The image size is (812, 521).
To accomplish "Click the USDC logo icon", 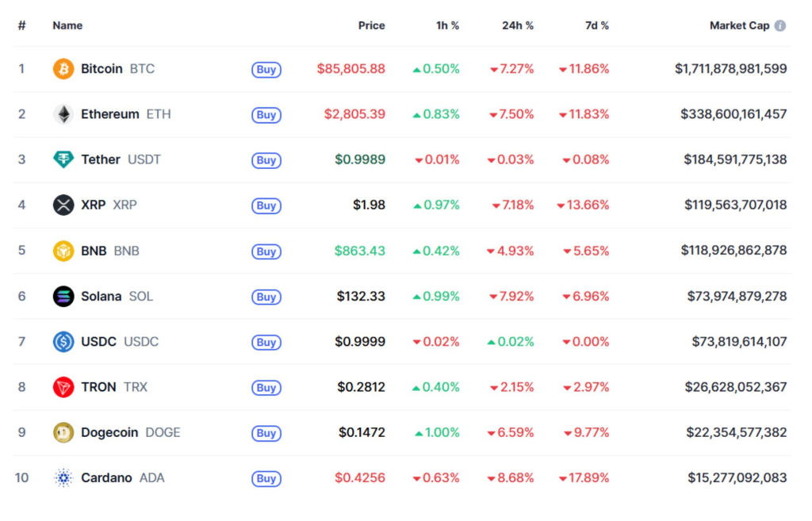I will [x=63, y=342].
